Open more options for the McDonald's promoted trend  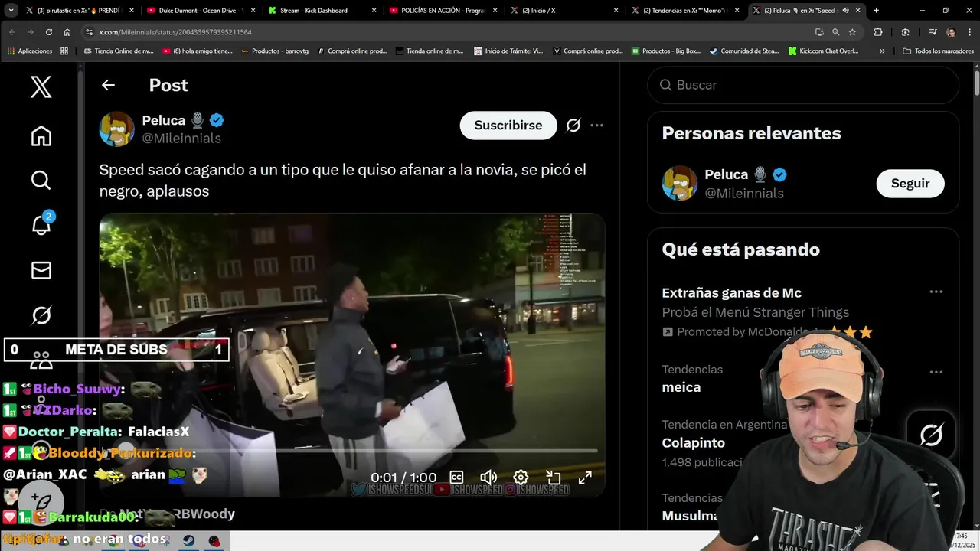click(x=936, y=292)
